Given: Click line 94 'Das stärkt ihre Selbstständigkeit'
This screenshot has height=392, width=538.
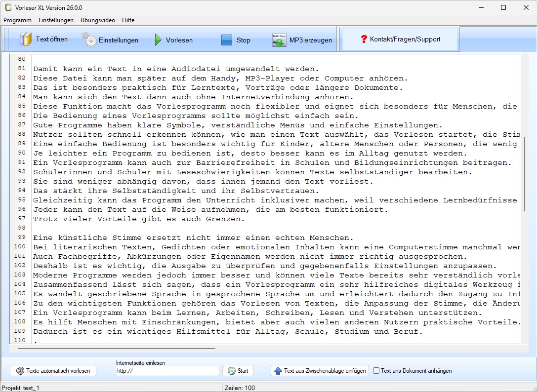Looking at the screenshot, I should [176, 191].
